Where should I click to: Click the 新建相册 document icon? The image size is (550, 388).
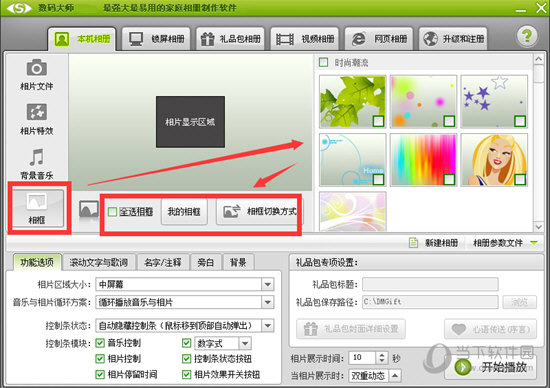pos(414,242)
